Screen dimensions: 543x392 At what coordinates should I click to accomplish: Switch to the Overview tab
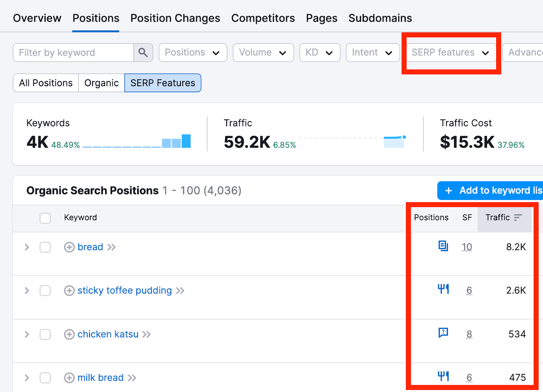pos(37,18)
